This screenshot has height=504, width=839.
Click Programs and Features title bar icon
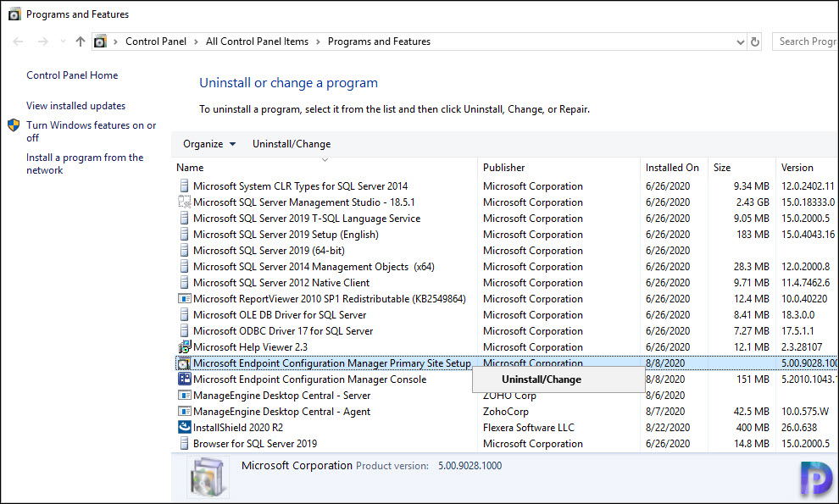point(14,14)
